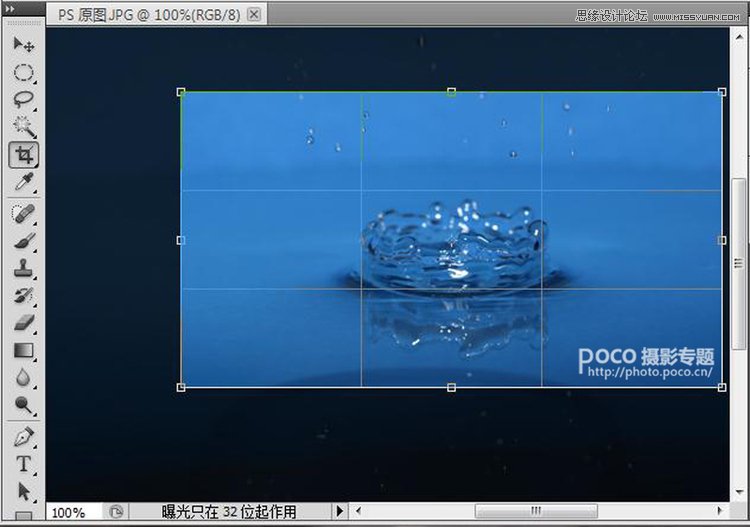Click the crop box left-middle handle
The image size is (750, 527).
tap(181, 240)
